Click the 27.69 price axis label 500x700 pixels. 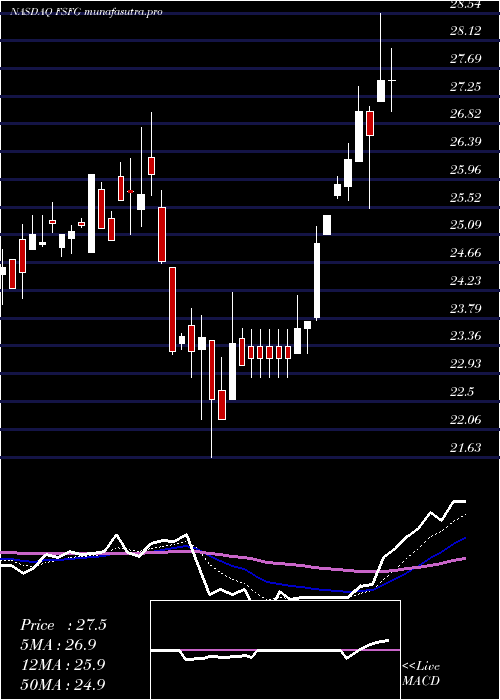466,58
